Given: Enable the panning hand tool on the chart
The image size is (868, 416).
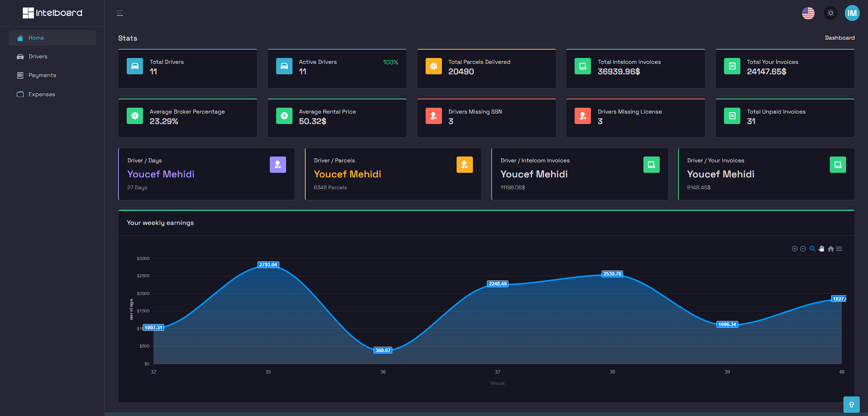Looking at the screenshot, I should [x=822, y=249].
